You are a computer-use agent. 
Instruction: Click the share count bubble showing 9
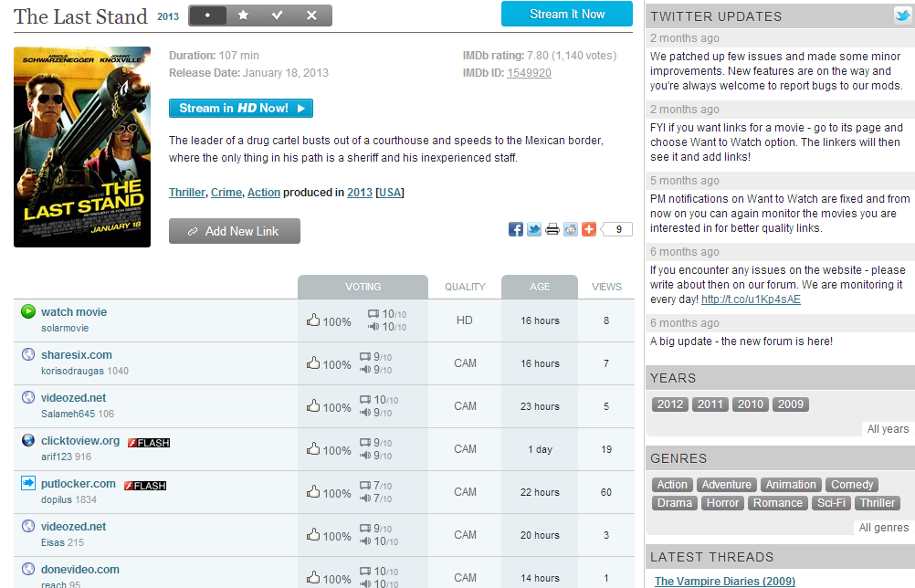pyautogui.click(x=617, y=229)
